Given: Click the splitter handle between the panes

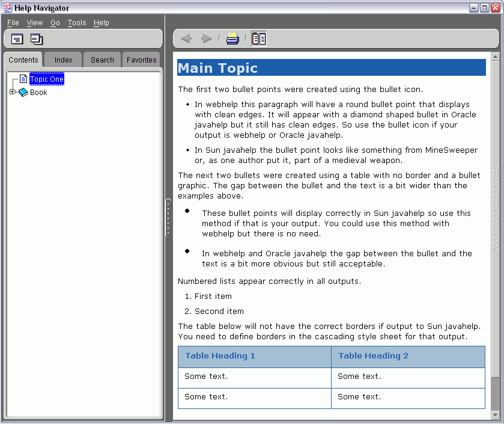Looking at the screenshot, I should coord(168,218).
